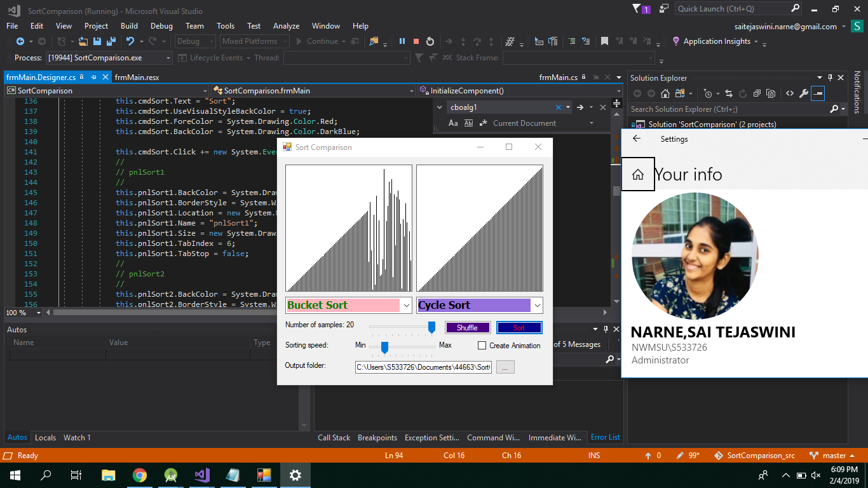
Task: Toggle Match Case (Aa) in the find box
Action: (x=453, y=123)
